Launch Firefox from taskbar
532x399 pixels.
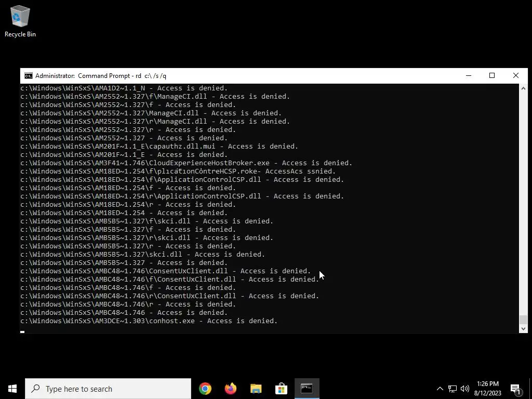[x=230, y=389]
